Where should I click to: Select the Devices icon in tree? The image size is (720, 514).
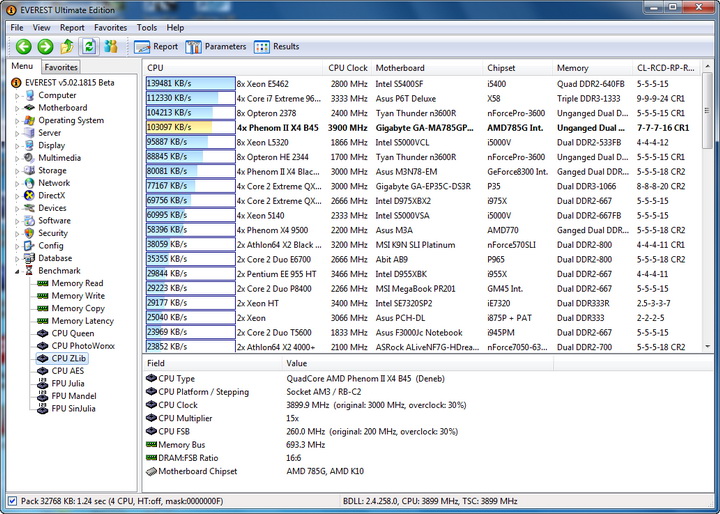pos(29,208)
